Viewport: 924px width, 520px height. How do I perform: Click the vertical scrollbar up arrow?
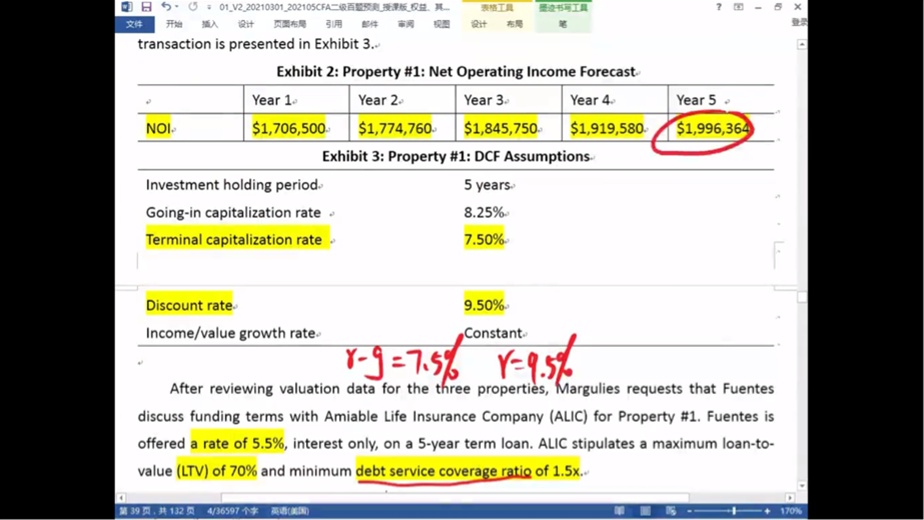click(x=802, y=45)
